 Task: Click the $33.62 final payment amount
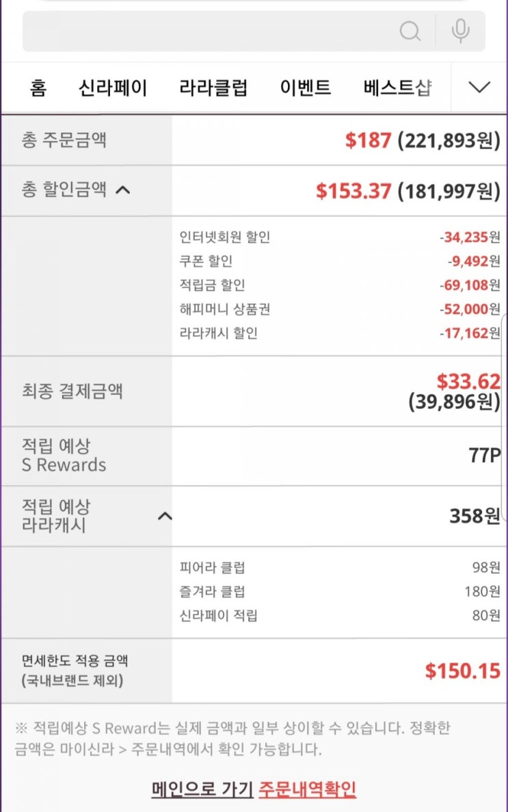click(x=468, y=381)
